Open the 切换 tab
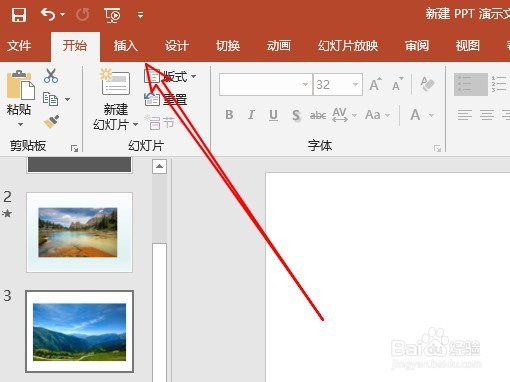510x382 pixels. [228, 46]
